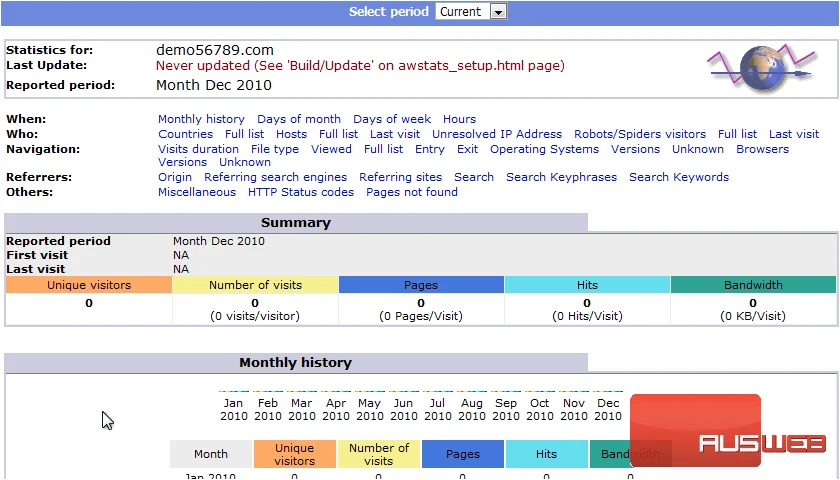Screen dimensions: 840x480
Task: Open Versions link after Operating Systems
Action: coord(635,149)
